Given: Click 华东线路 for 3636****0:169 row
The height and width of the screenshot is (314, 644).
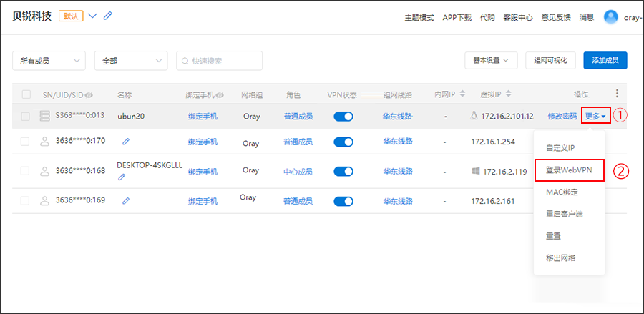Looking at the screenshot, I should (x=398, y=201).
